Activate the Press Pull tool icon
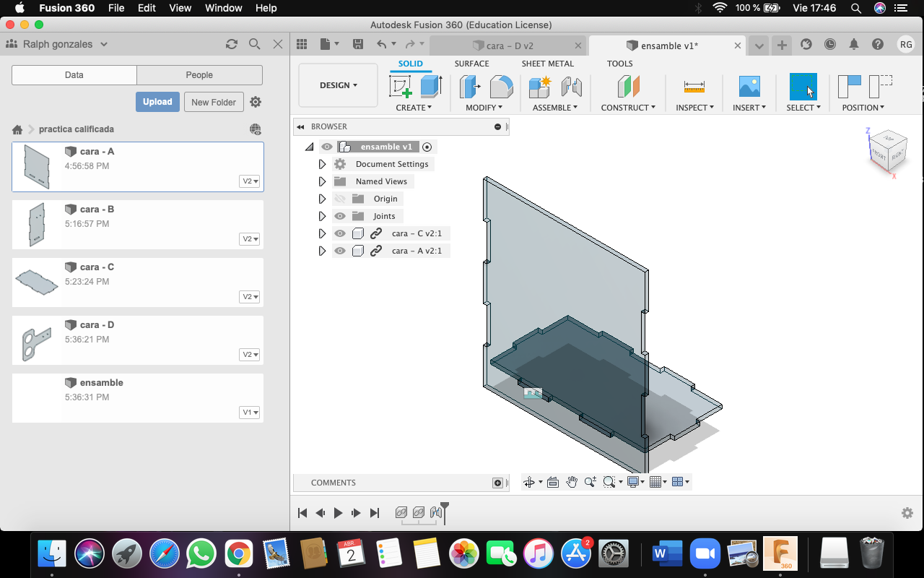This screenshot has width=924, height=578. point(471,87)
